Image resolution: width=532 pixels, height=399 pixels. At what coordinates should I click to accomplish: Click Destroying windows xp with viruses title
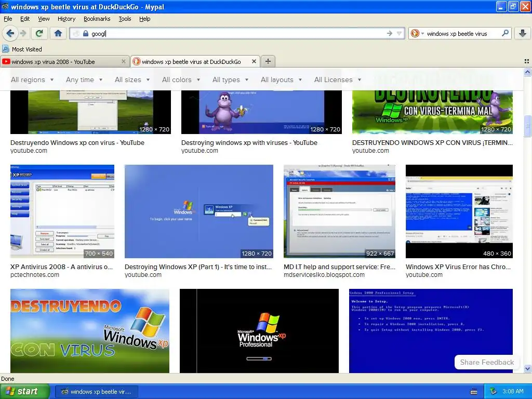[x=249, y=142]
